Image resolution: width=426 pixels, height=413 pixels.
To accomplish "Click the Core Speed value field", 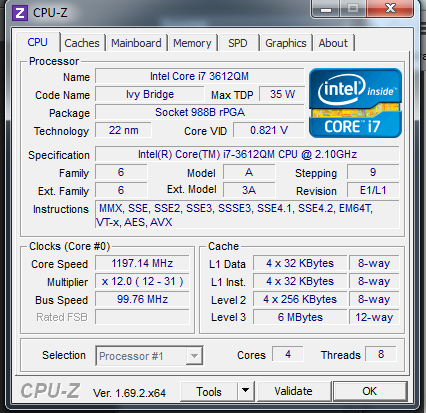I will (x=142, y=263).
